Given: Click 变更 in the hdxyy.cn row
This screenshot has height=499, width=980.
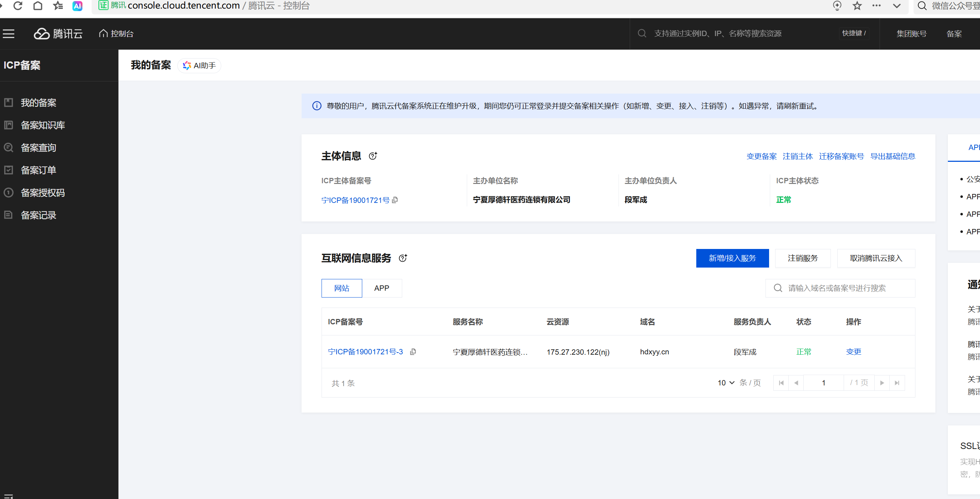Looking at the screenshot, I should 853,352.
